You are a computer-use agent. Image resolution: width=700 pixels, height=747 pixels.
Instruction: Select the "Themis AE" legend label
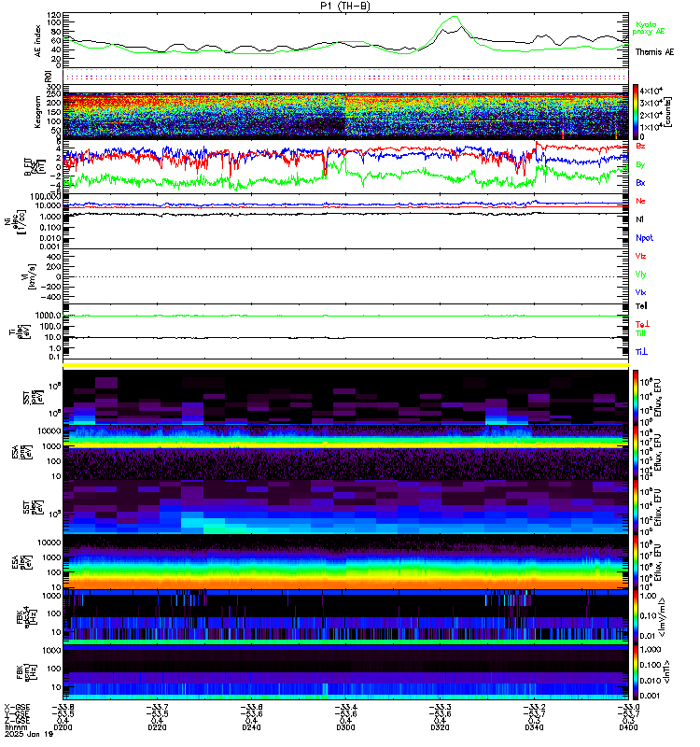pos(654,52)
